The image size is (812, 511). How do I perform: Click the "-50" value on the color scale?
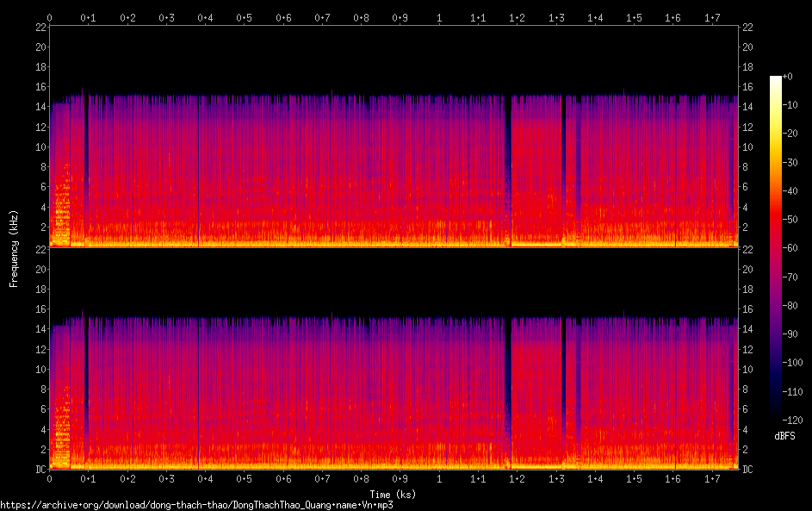[790, 219]
